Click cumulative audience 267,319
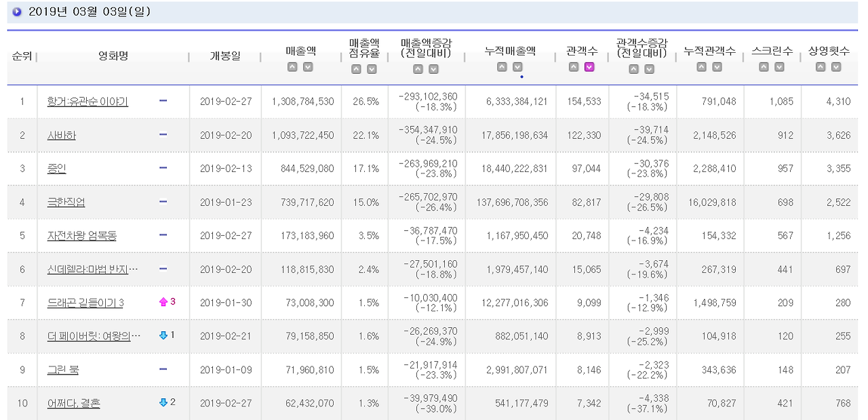 point(718,270)
